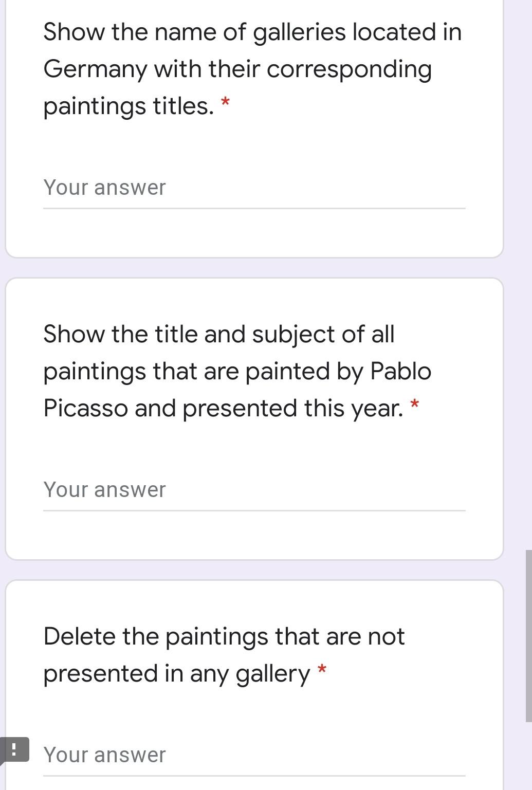Click the red required asterisk on the Picasso question
The image size is (532, 790).
click(414, 403)
